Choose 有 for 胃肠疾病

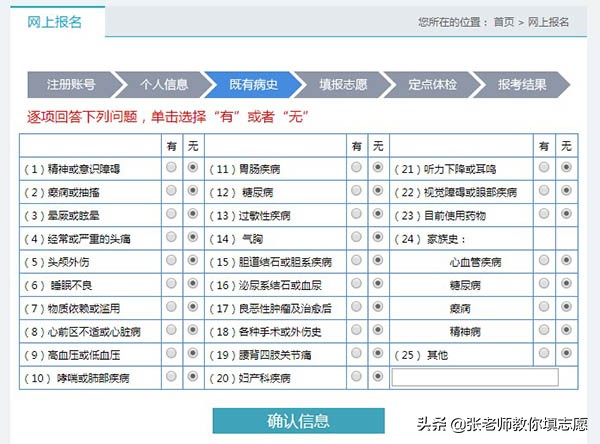[x=356, y=167]
